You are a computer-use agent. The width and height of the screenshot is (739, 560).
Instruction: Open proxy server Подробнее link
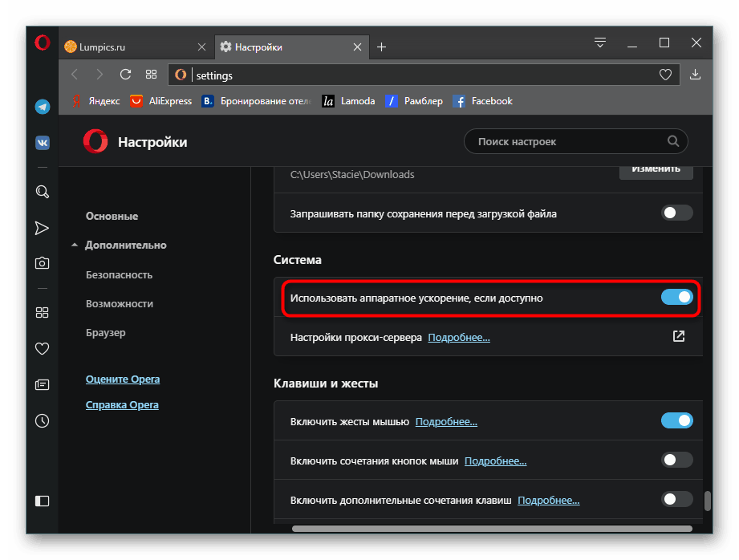coord(459,338)
